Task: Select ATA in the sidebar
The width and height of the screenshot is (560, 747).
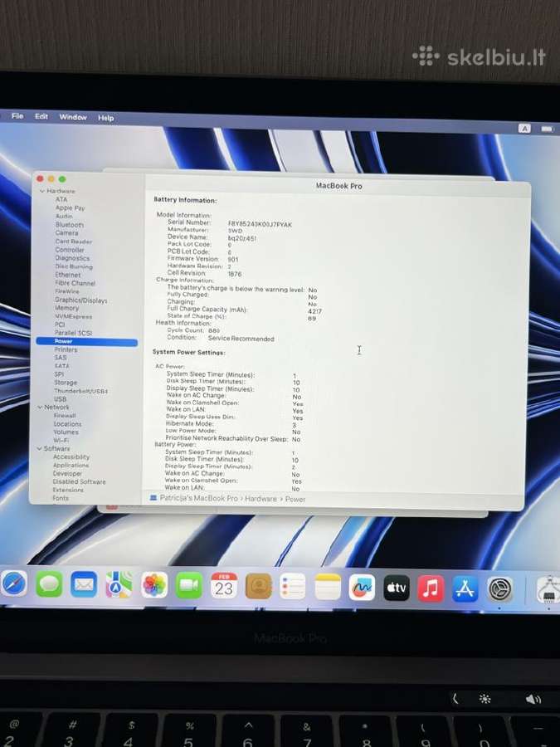Action: tap(61, 199)
